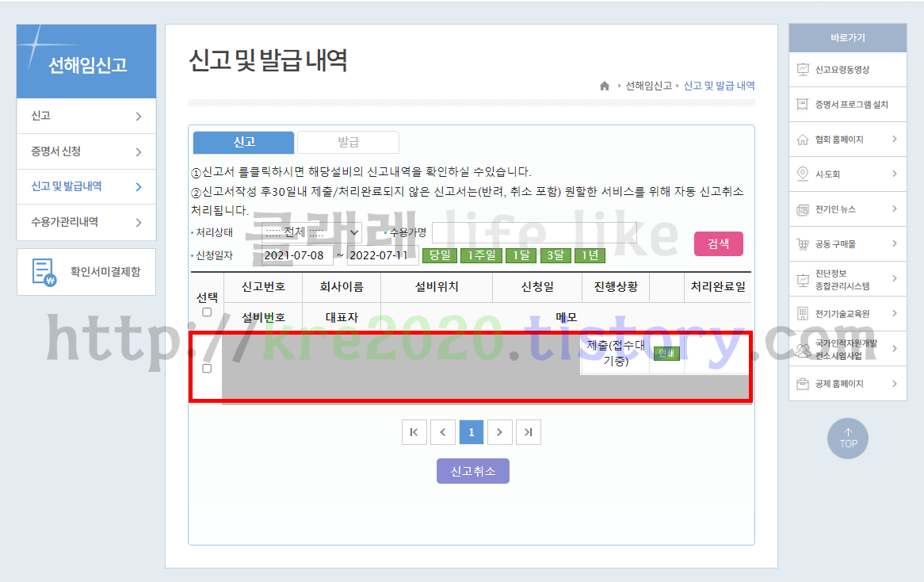
Task: Expand the 공동 구매몰 chevron arrow
Action: (895, 243)
